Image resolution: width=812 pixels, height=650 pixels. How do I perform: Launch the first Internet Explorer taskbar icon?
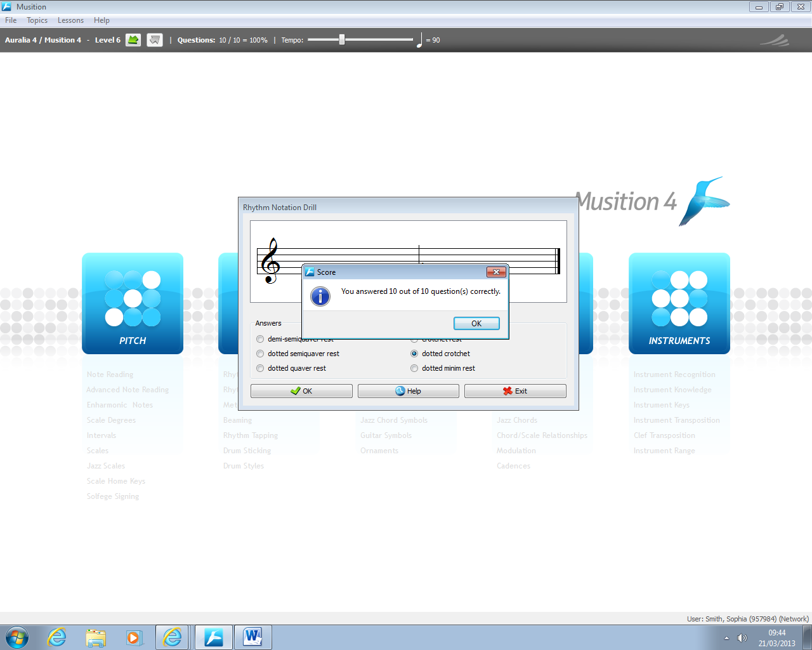coord(57,637)
